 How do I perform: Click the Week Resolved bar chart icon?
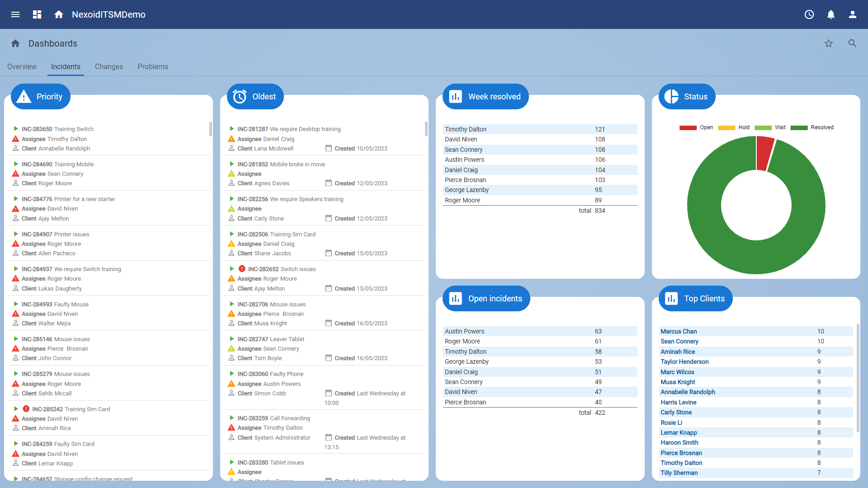coord(455,97)
